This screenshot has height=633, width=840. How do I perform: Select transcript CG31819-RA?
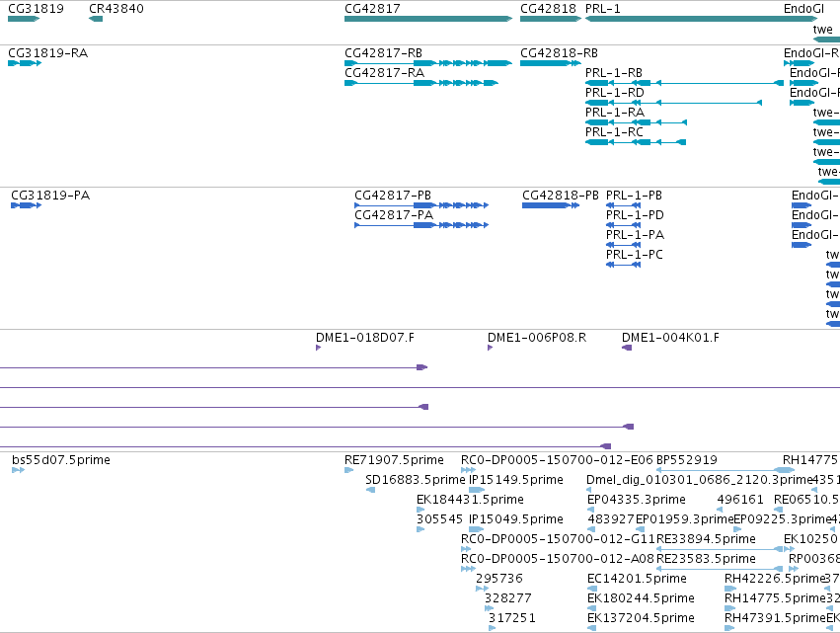[25, 63]
